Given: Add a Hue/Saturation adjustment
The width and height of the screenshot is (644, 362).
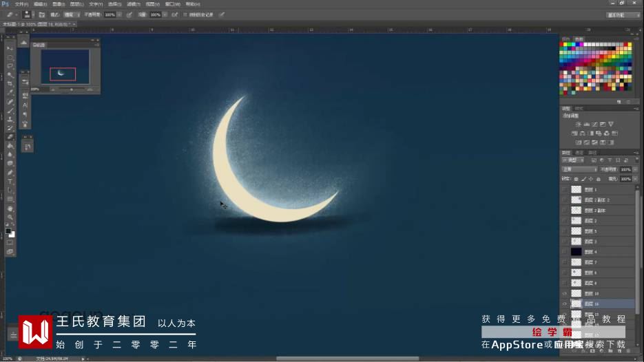Looking at the screenshot, I should 574,134.
